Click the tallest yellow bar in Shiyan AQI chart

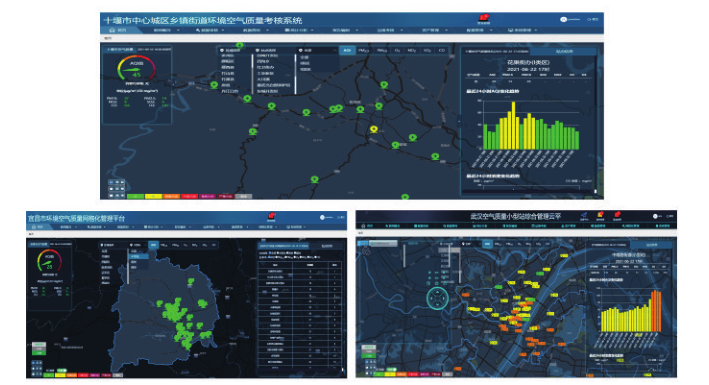513,126
